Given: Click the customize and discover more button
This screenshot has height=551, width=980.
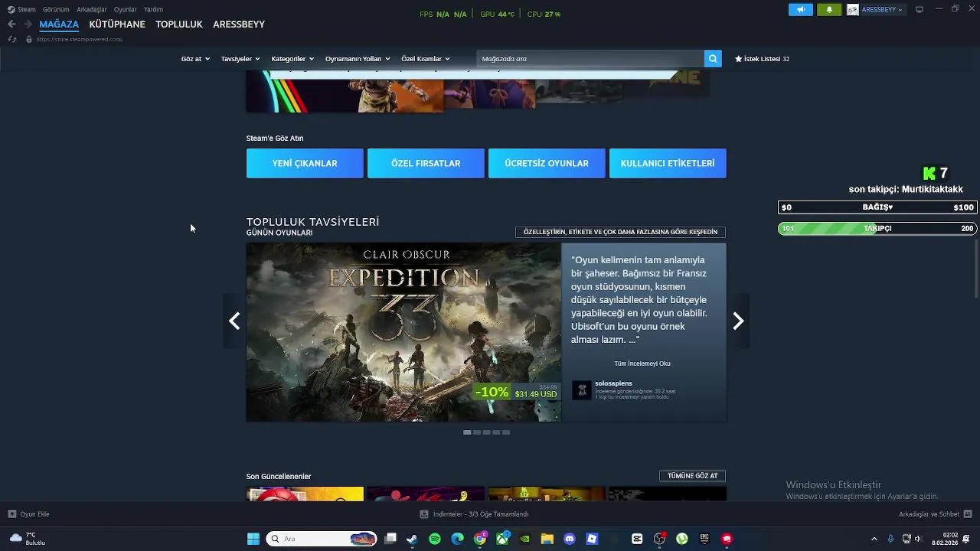Looking at the screenshot, I should (620, 232).
